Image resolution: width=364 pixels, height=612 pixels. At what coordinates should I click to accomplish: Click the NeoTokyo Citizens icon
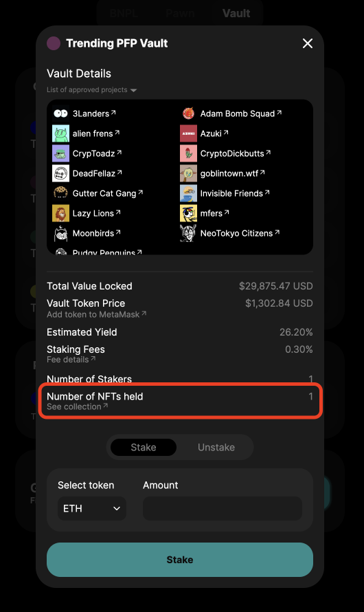189,233
